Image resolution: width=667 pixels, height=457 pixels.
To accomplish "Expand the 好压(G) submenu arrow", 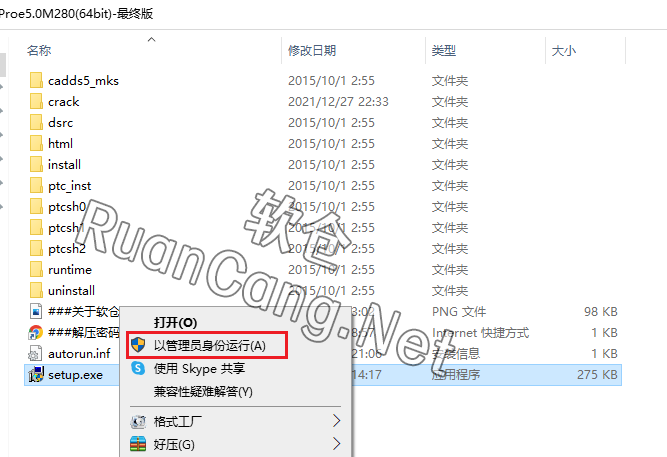I will point(336,443).
